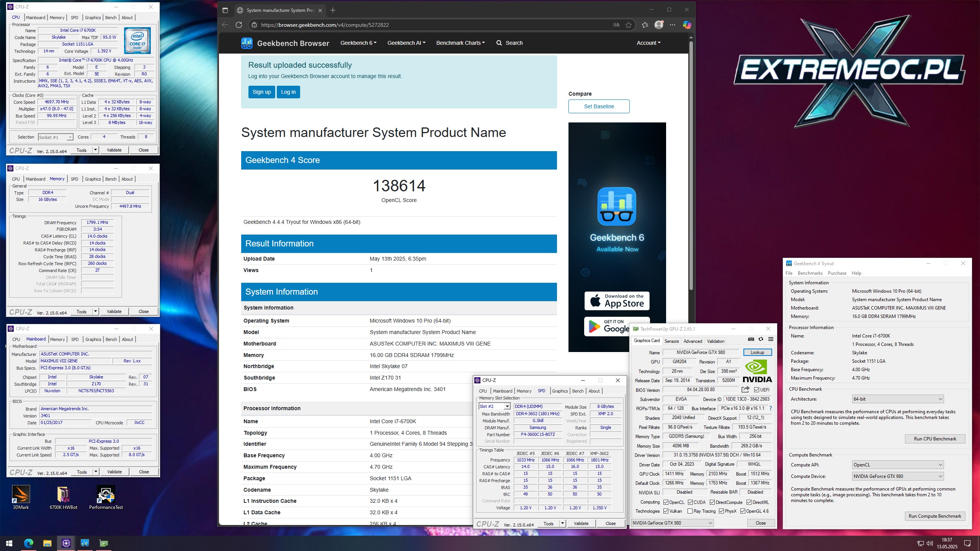
Task: Toggle the UEFI checkbox in GPU-Z
Action: click(756, 390)
